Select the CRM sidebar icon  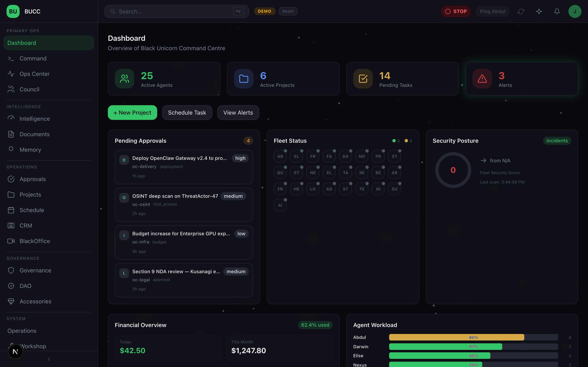tap(11, 226)
